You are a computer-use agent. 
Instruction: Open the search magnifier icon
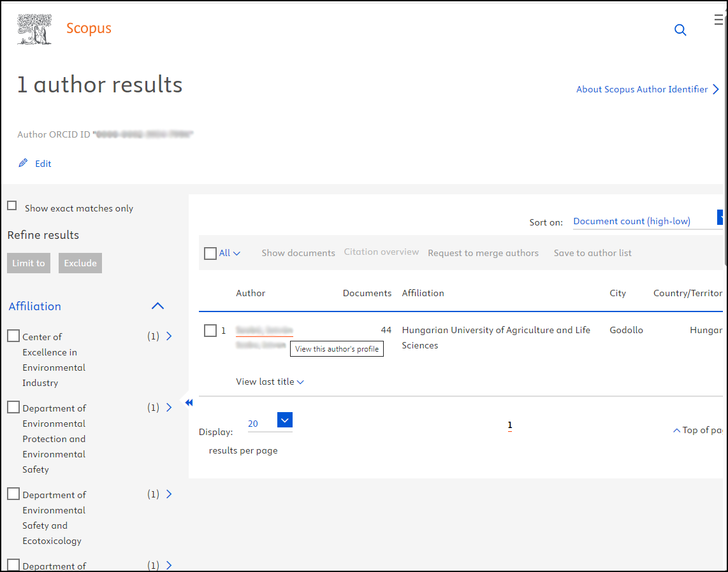tap(680, 30)
